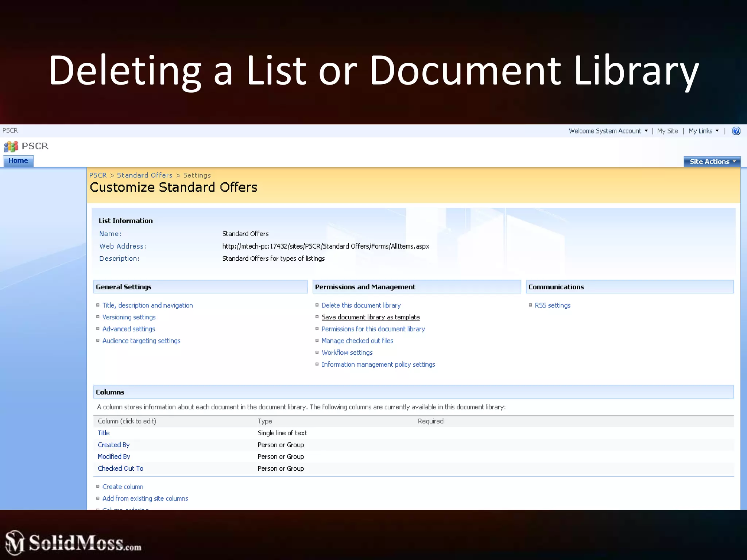This screenshot has width=747, height=560.
Task: Open My Site from top bar
Action: 667,131
